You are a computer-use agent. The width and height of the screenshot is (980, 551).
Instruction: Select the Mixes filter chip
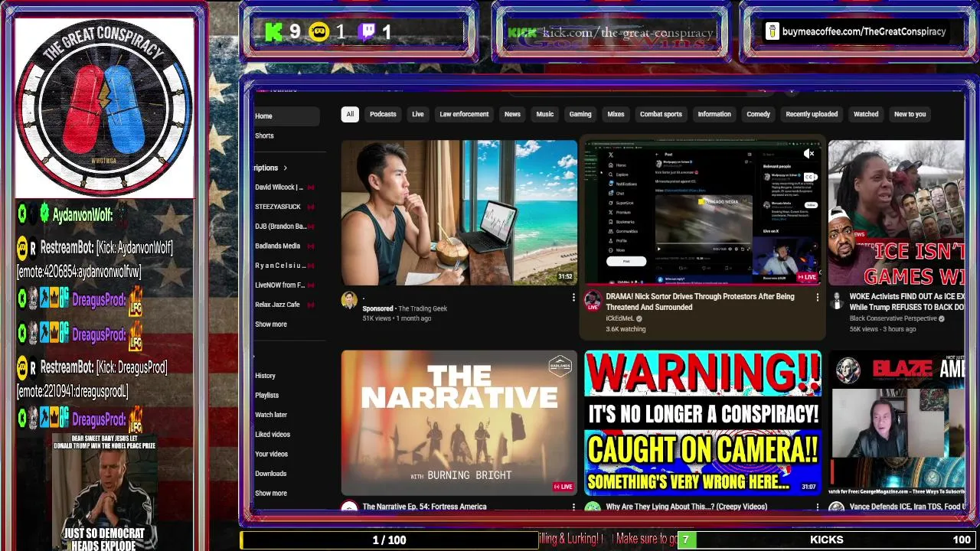pyautogui.click(x=616, y=114)
